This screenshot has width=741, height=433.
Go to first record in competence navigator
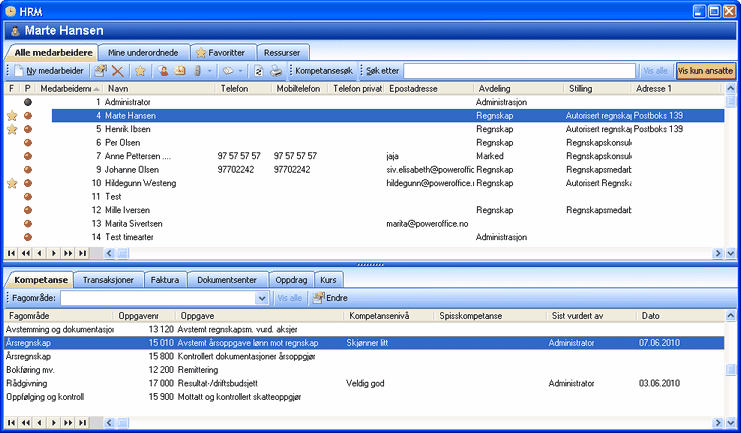pyautogui.click(x=11, y=423)
